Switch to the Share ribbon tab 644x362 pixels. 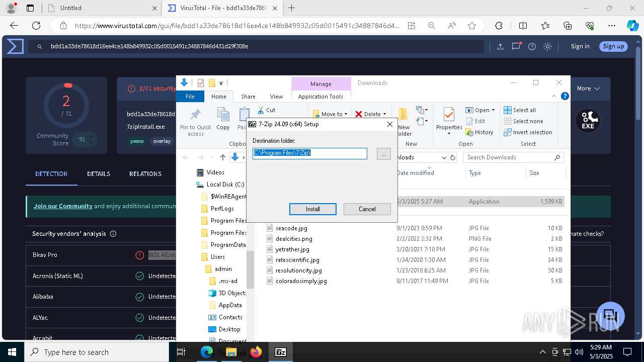click(248, 97)
